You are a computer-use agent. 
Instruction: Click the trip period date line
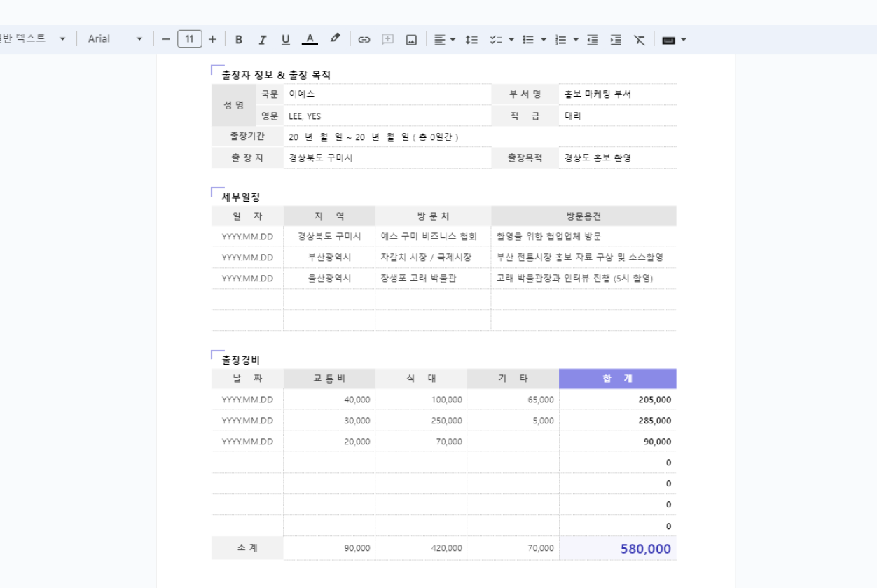tap(373, 136)
